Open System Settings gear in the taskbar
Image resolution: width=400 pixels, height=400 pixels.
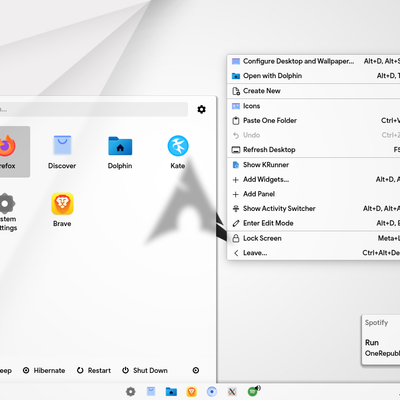[131, 392]
